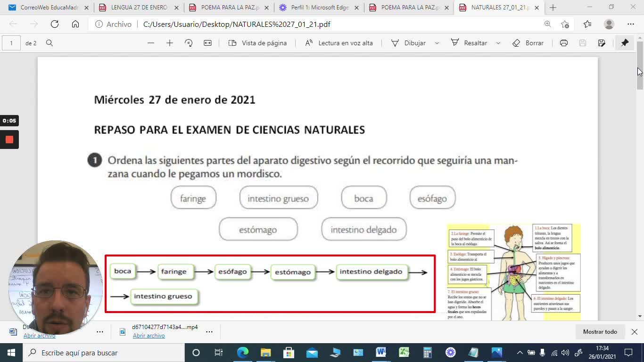Image resolution: width=644 pixels, height=362 pixels.
Task: Open Task View on taskbar
Action: (x=219, y=353)
